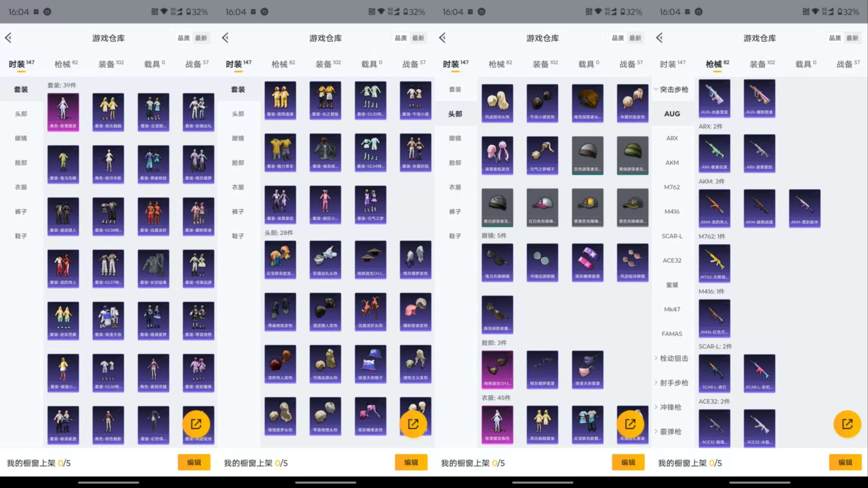Open the 套装-萌鸡速递 yellow chick outfit
The image size is (868, 488).
click(280, 100)
